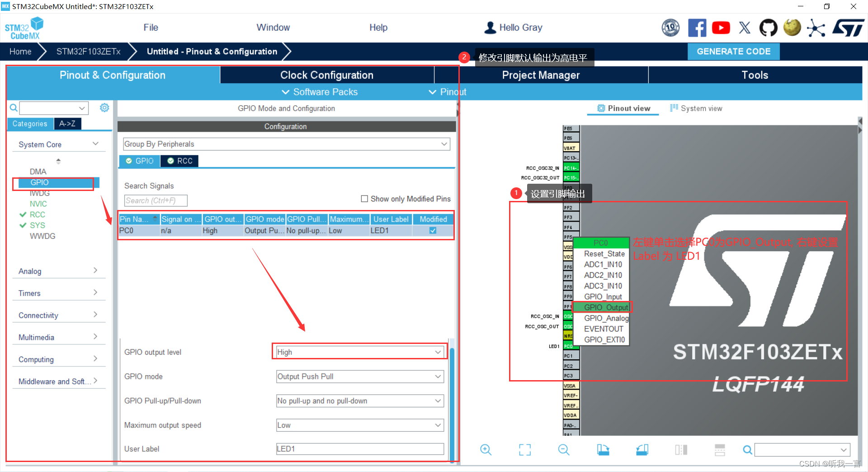This screenshot has height=472, width=868.
Task: Switch to System view
Action: (696, 108)
